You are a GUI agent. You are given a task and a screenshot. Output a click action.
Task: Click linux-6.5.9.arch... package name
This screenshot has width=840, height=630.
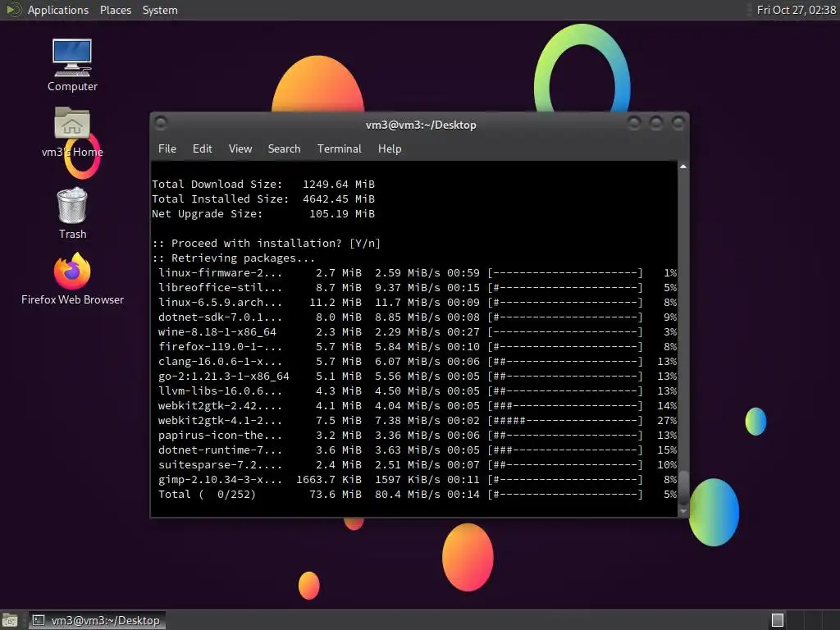[220, 302]
